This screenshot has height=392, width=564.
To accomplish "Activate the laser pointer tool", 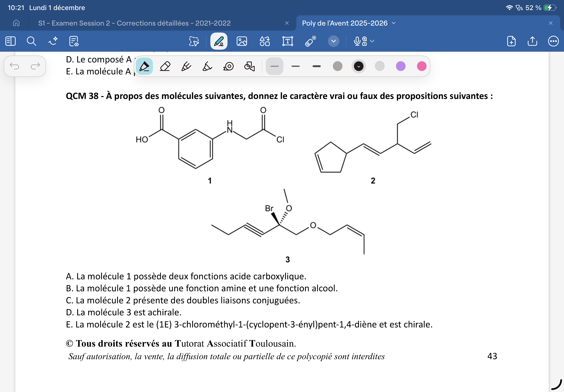I will 310,41.
